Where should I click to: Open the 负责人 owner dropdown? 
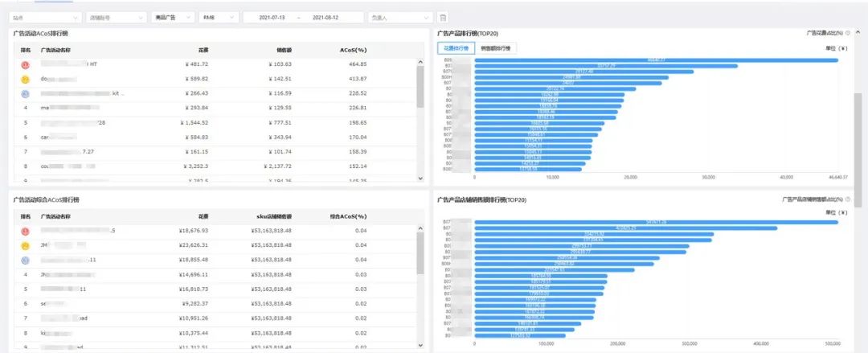point(399,17)
